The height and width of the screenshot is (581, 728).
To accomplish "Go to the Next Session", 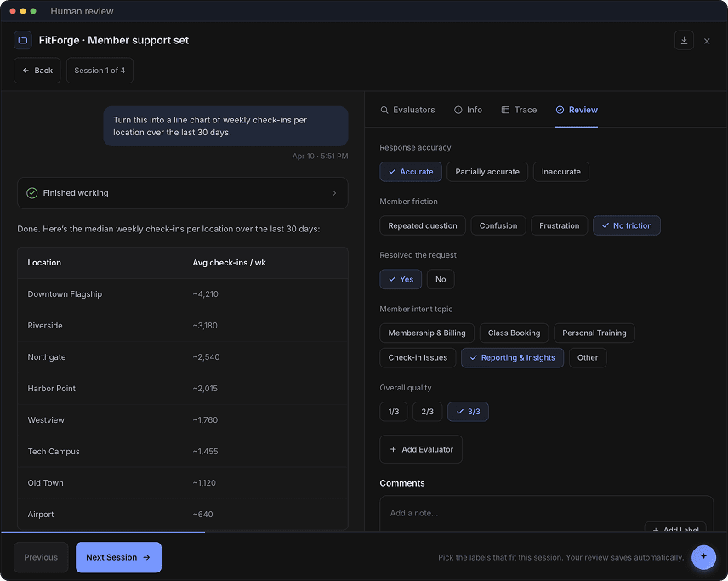I will (118, 557).
